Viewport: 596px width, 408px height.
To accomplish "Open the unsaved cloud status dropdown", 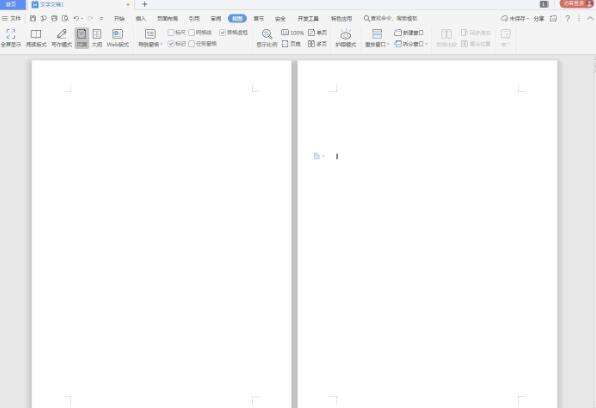I will 515,18.
